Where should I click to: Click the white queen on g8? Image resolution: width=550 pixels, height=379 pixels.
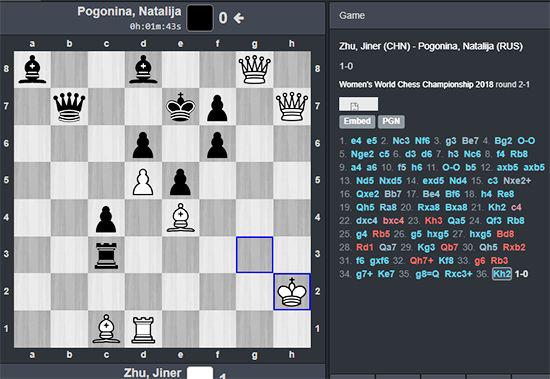click(x=255, y=69)
